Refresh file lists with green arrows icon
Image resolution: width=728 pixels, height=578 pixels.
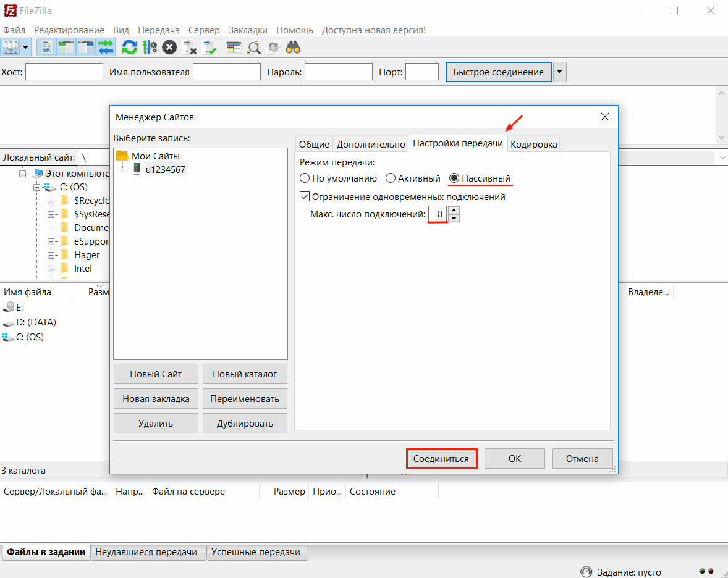coord(130,48)
